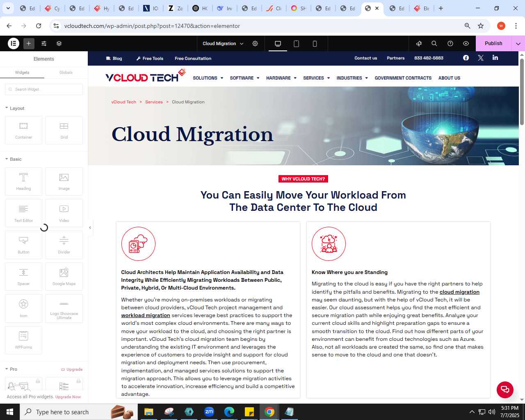Switch to the Widgets tab
The image size is (525, 420).
22,73
